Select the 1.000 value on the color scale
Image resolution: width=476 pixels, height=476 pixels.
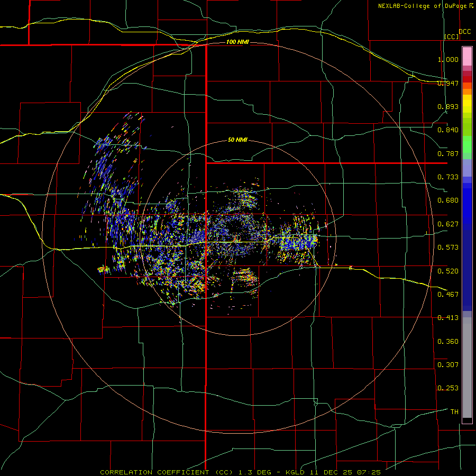(448, 59)
